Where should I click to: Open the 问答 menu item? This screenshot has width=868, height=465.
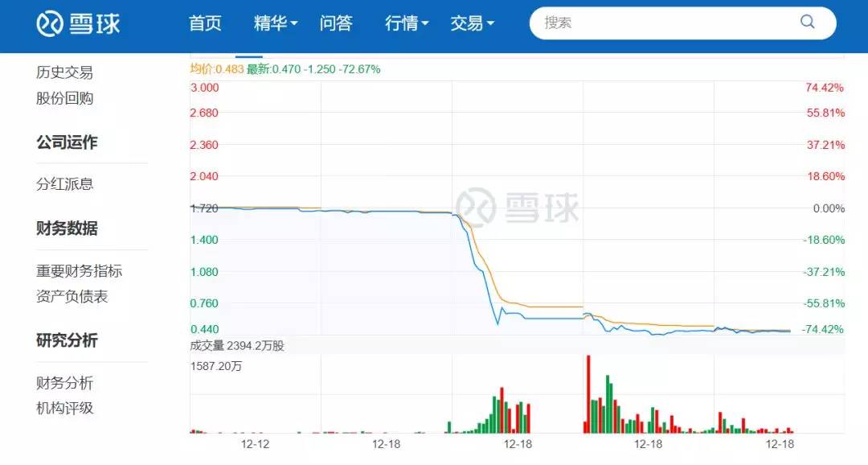pyautogui.click(x=336, y=23)
